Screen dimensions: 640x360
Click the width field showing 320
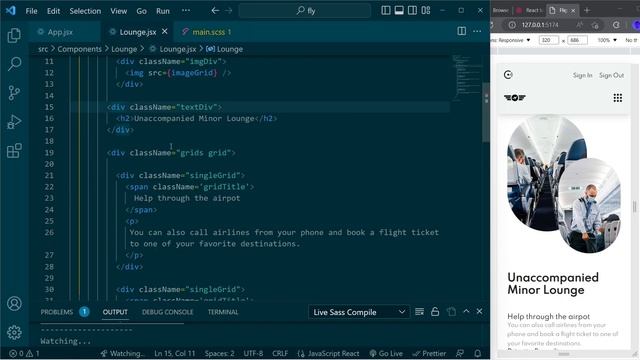click(549, 40)
